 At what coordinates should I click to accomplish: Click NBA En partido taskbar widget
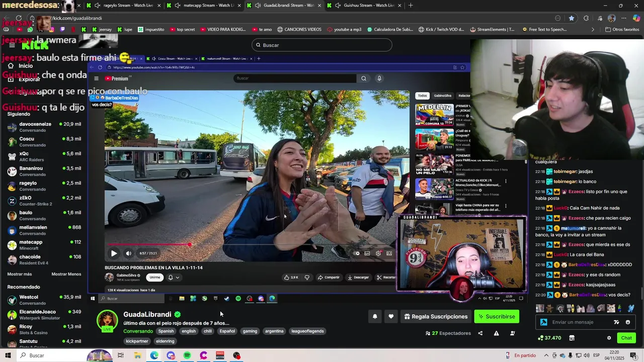click(522, 355)
